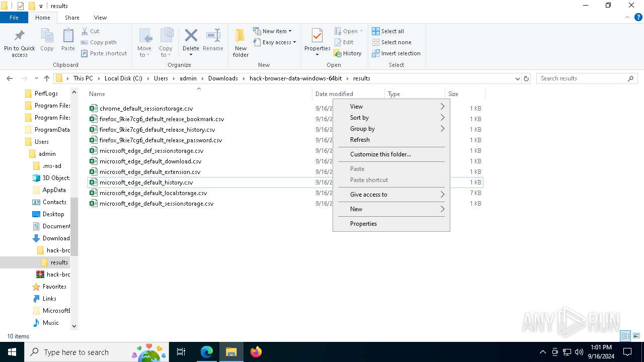644x362 pixels.
Task: Click Copy path command
Action: (99, 42)
